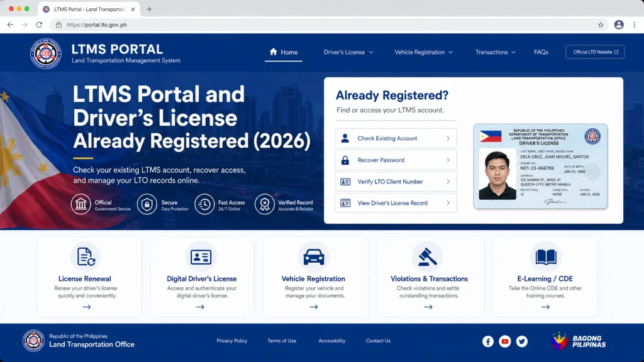Click the Digital Driver's License ID icon
Screen dimensions: 644x362
tap(201, 257)
